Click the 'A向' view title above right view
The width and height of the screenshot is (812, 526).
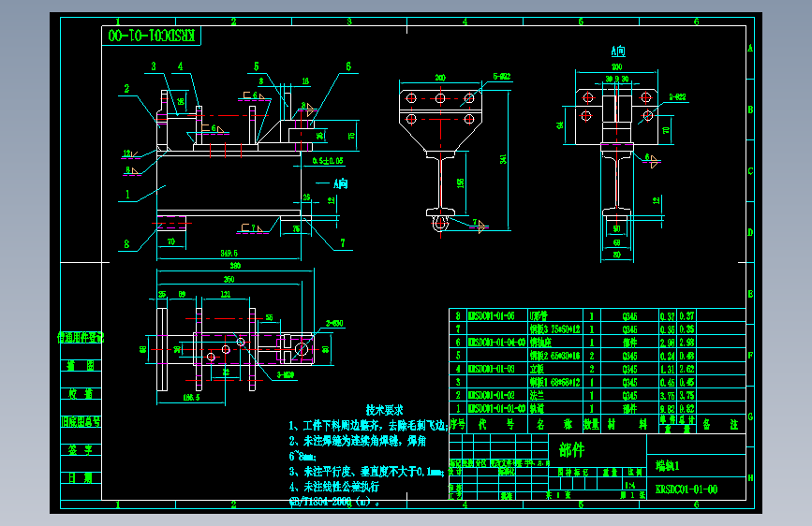click(618, 51)
